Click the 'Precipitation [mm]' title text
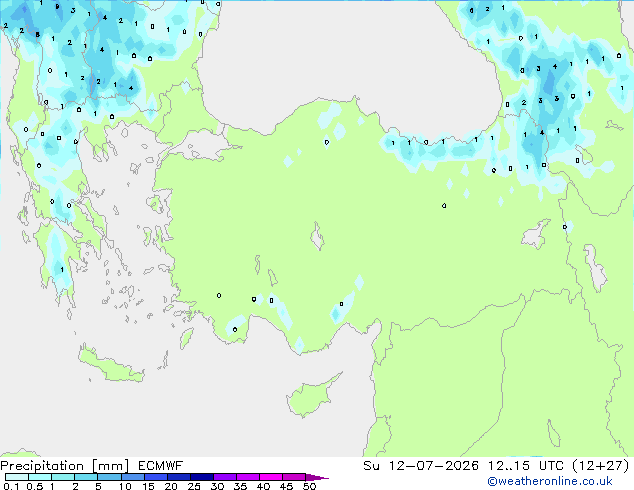The width and height of the screenshot is (634, 490). point(65,466)
